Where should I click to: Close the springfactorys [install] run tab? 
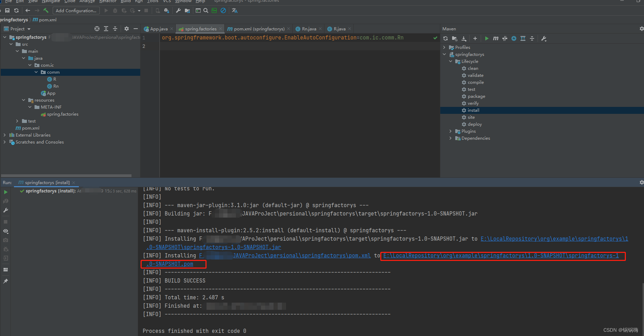point(74,182)
